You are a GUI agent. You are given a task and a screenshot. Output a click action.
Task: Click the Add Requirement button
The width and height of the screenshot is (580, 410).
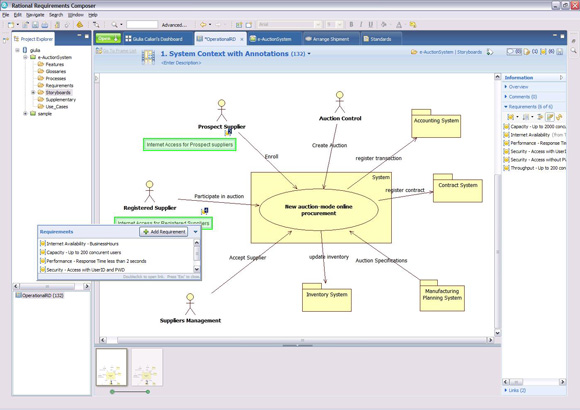point(163,232)
